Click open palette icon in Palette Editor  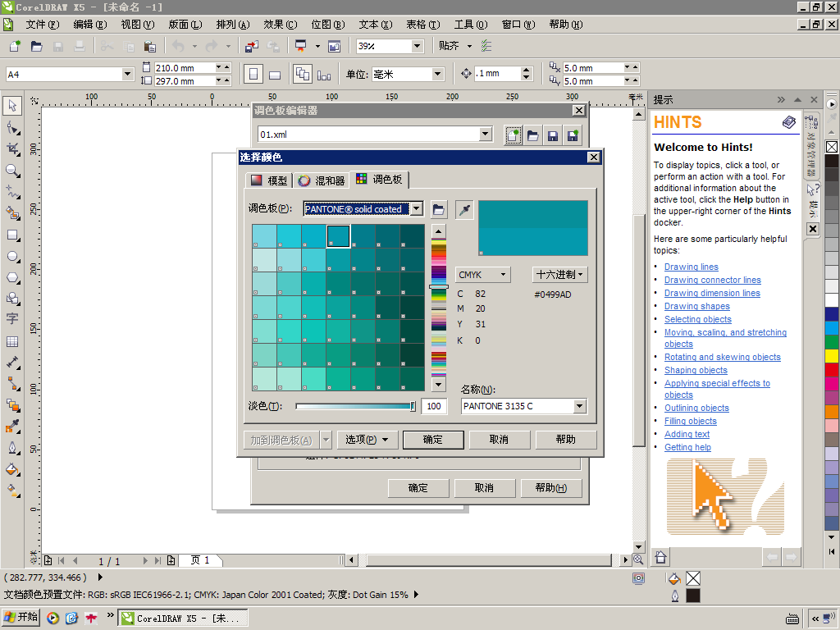point(532,135)
